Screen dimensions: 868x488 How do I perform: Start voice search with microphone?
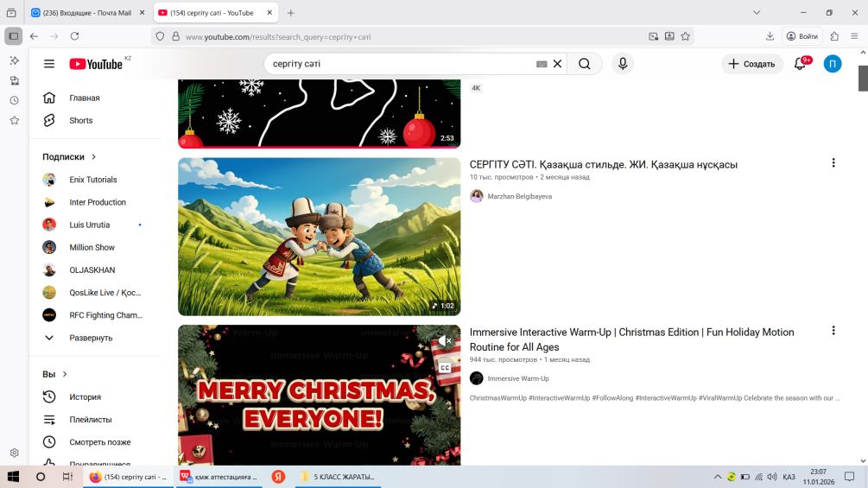click(x=623, y=64)
